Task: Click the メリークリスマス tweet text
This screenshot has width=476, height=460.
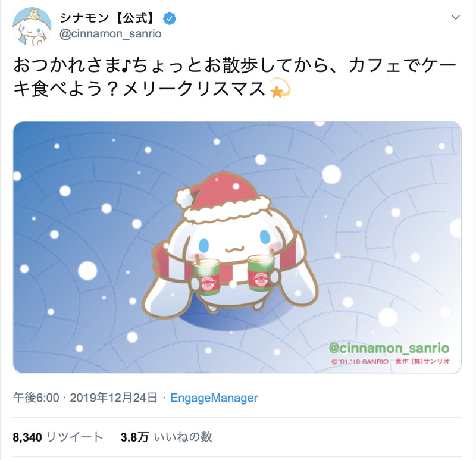Action: tap(195, 89)
